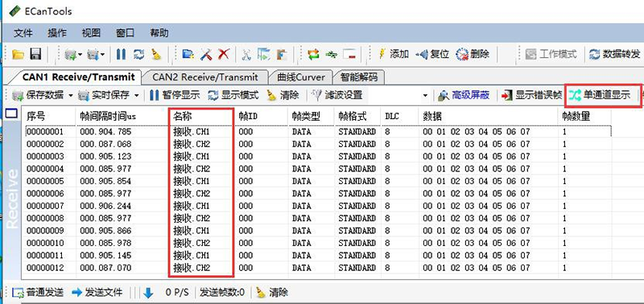Click the 序号 column header
Screen dimensions: 644x304
(x=49, y=117)
